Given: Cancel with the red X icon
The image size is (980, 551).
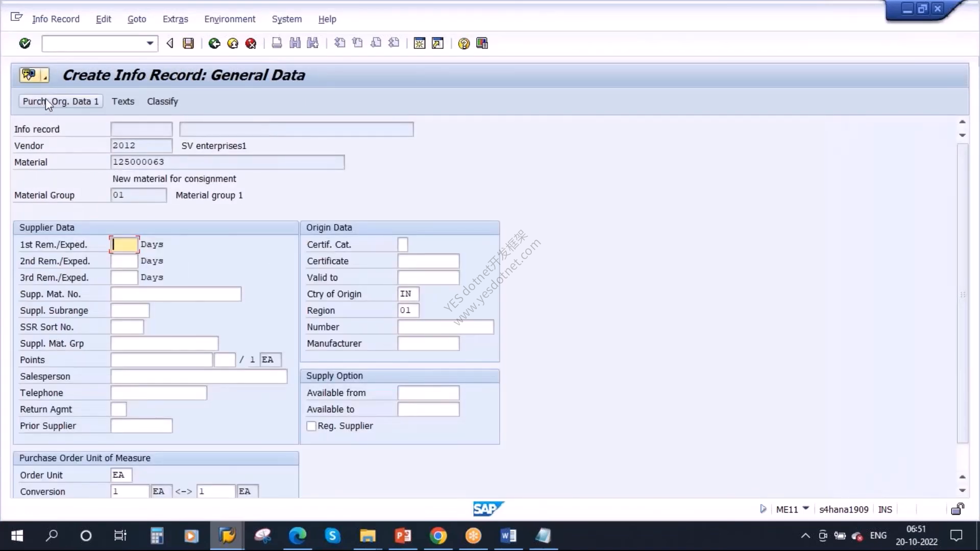Looking at the screenshot, I should [x=251, y=43].
